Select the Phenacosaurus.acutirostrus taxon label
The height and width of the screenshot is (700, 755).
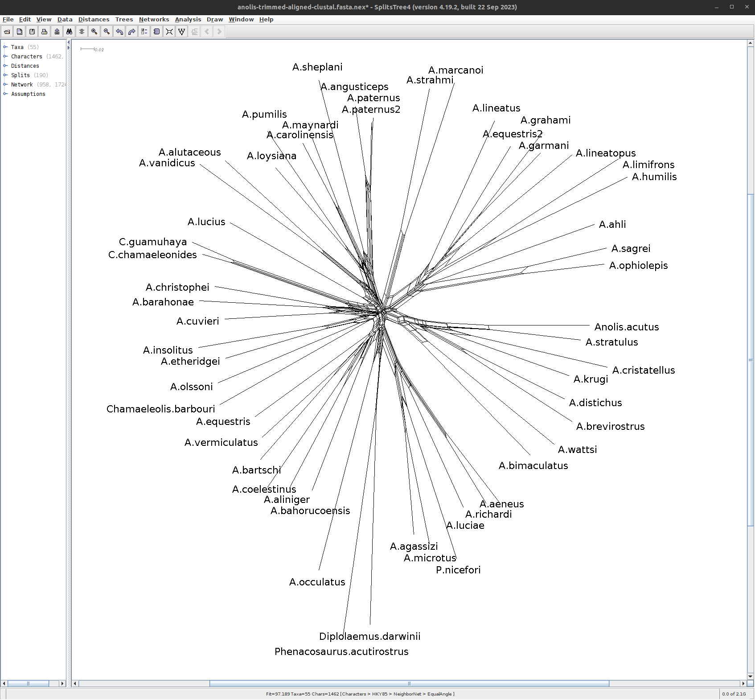coord(341,651)
